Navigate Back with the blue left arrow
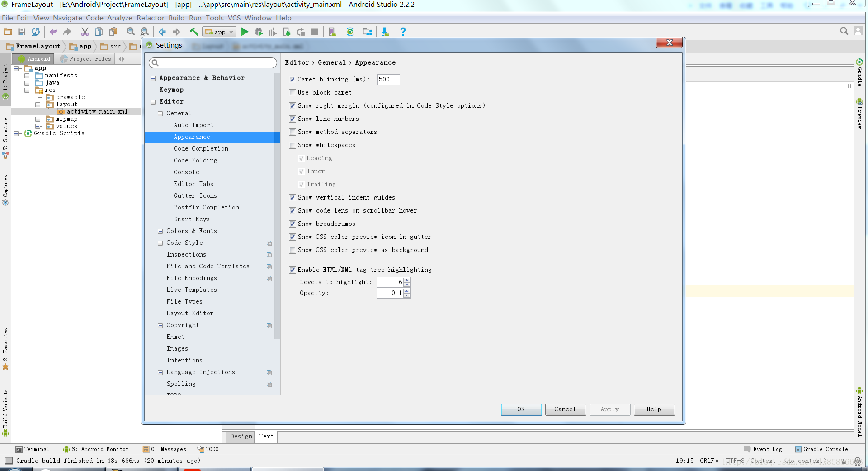 [x=162, y=32]
